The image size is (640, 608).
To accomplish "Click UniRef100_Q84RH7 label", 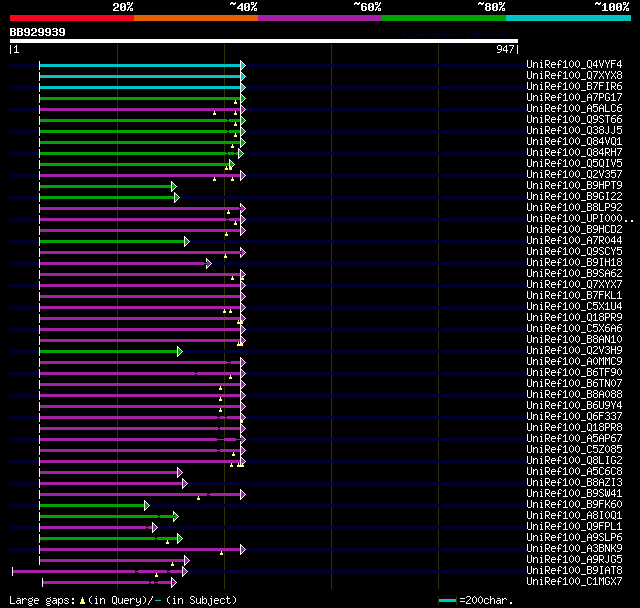I will click(574, 153).
